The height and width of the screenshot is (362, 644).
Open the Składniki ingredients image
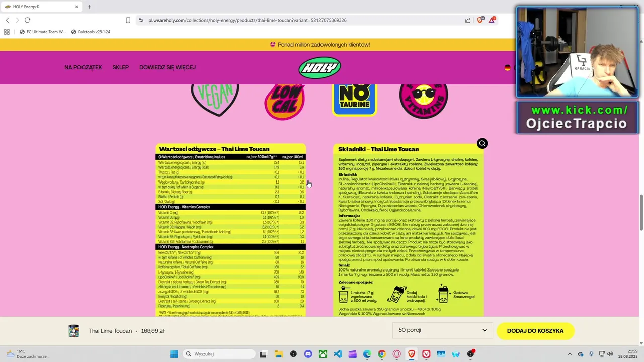(x=408, y=230)
